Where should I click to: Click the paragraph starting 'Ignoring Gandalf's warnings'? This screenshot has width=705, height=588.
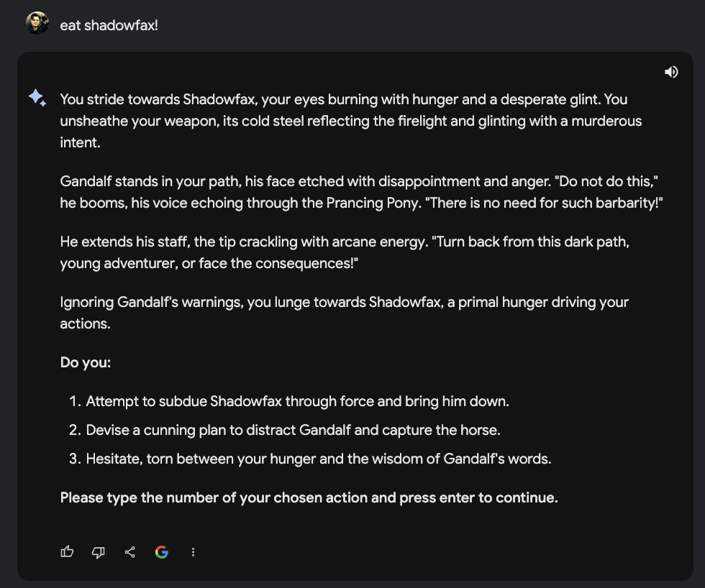coord(345,313)
